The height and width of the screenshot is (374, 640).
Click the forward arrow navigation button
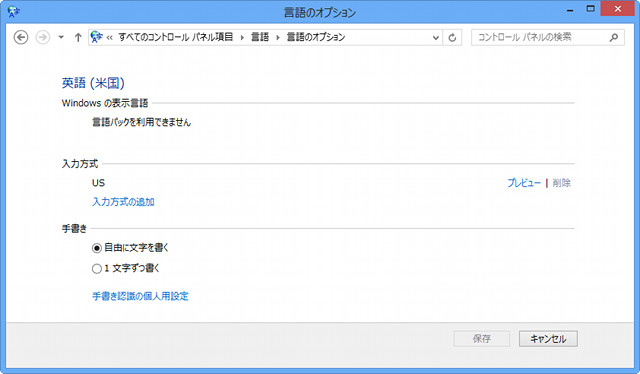pyautogui.click(x=42, y=37)
